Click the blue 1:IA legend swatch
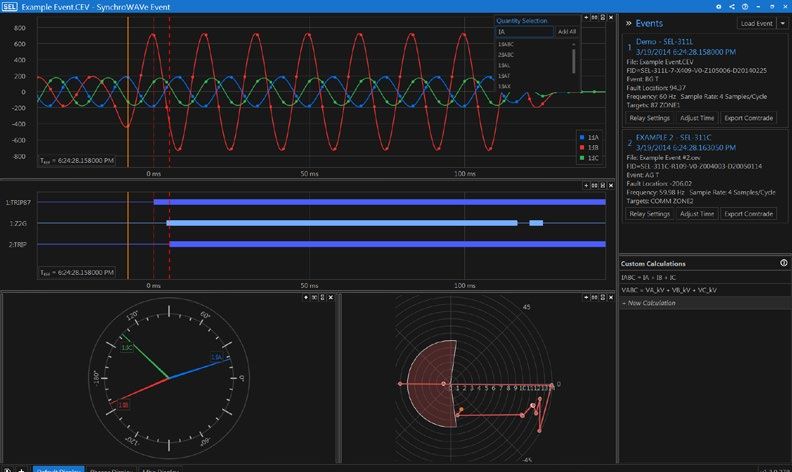Image resolution: width=792 pixels, height=472 pixels. tap(582, 137)
